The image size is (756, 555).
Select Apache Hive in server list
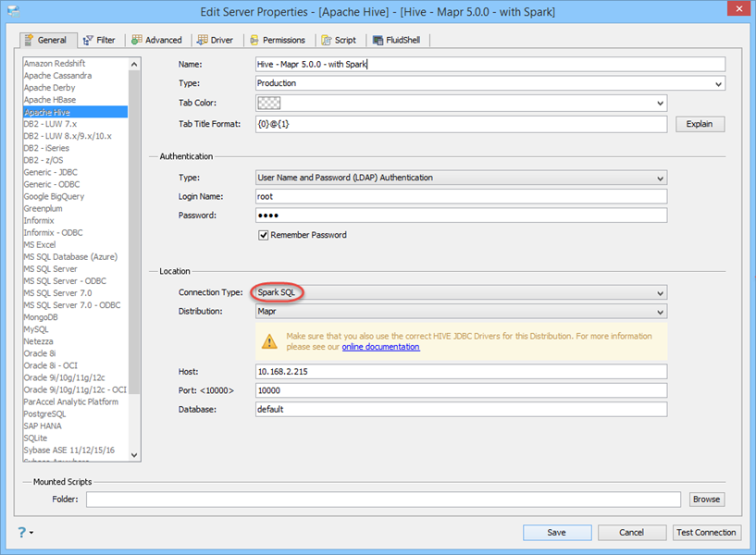coord(75,112)
